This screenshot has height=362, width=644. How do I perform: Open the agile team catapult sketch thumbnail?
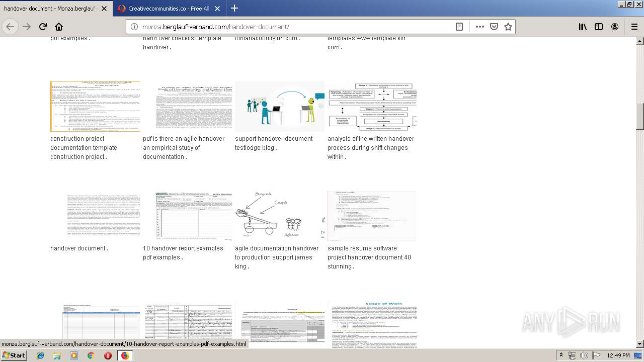coord(280,216)
